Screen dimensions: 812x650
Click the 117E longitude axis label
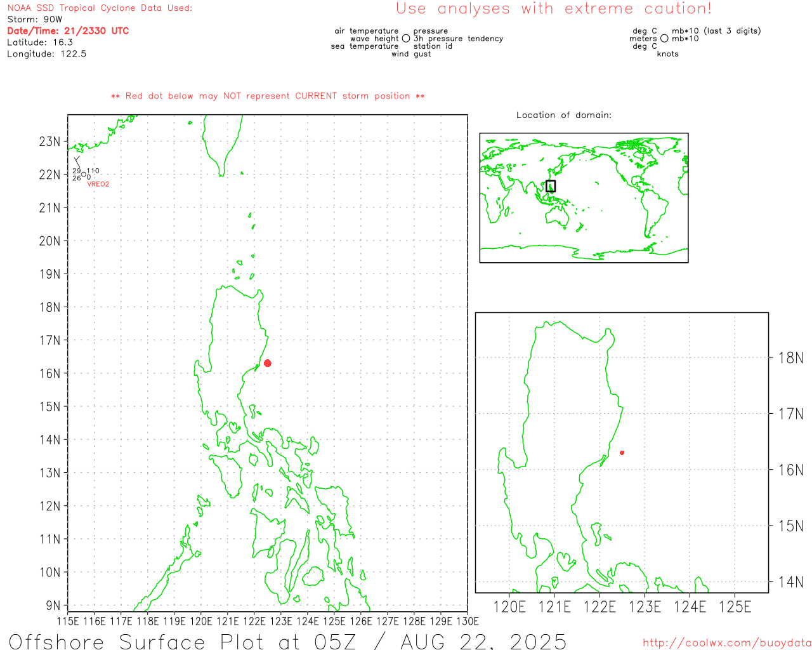coord(121,621)
